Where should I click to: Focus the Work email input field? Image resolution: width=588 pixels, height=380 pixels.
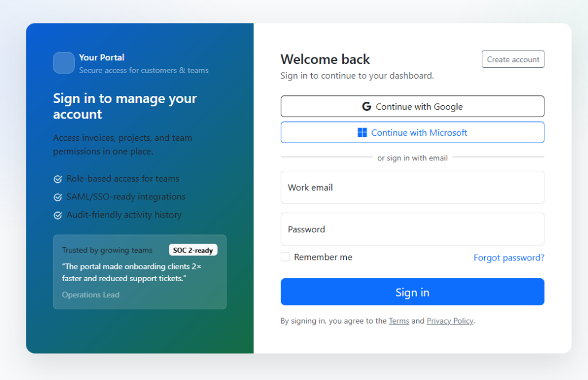click(x=412, y=187)
